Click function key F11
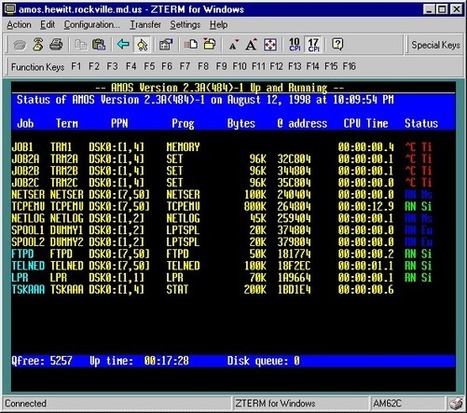The width and height of the screenshot is (467, 413). tap(258, 66)
